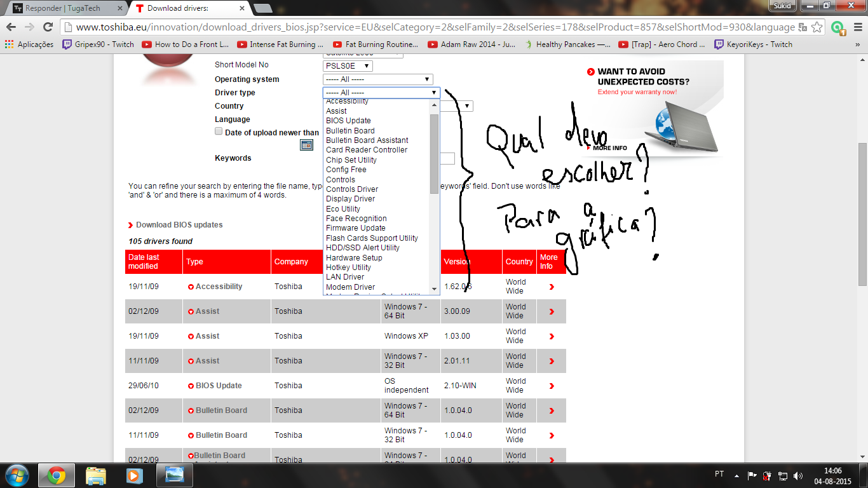Click the PT language indicator in the tray
This screenshot has height=488, width=868.
tap(719, 474)
